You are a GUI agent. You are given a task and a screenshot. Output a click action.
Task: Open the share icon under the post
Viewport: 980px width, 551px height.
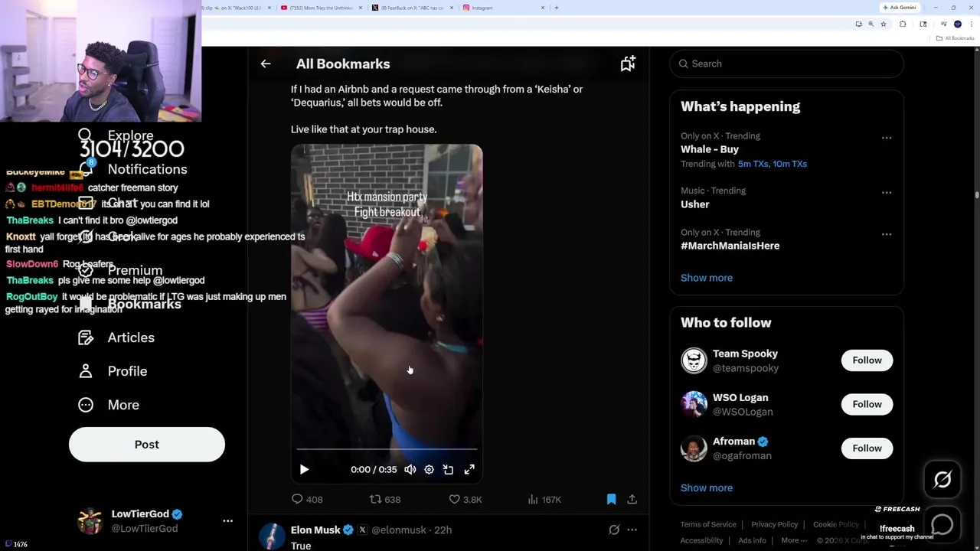632,500
